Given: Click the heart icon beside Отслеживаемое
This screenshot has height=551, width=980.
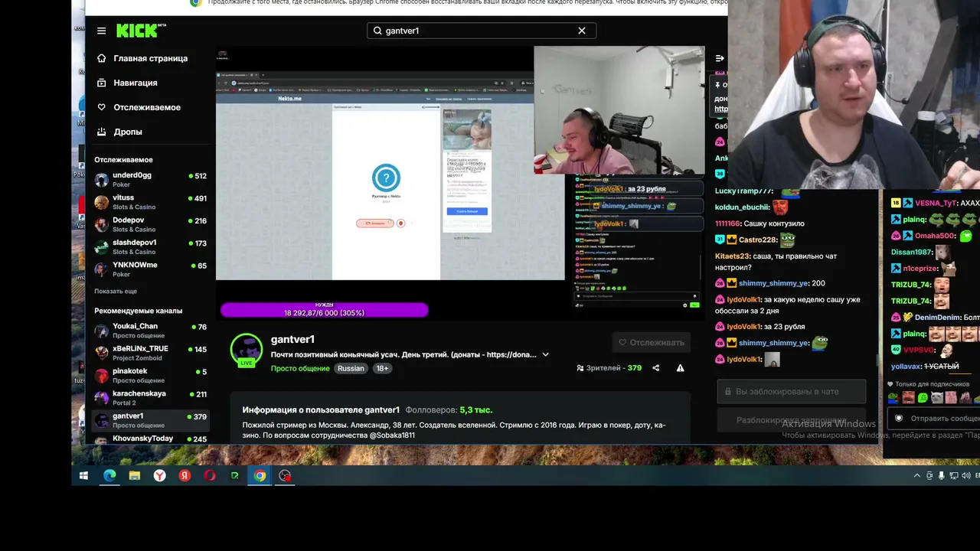Looking at the screenshot, I should pyautogui.click(x=101, y=107).
